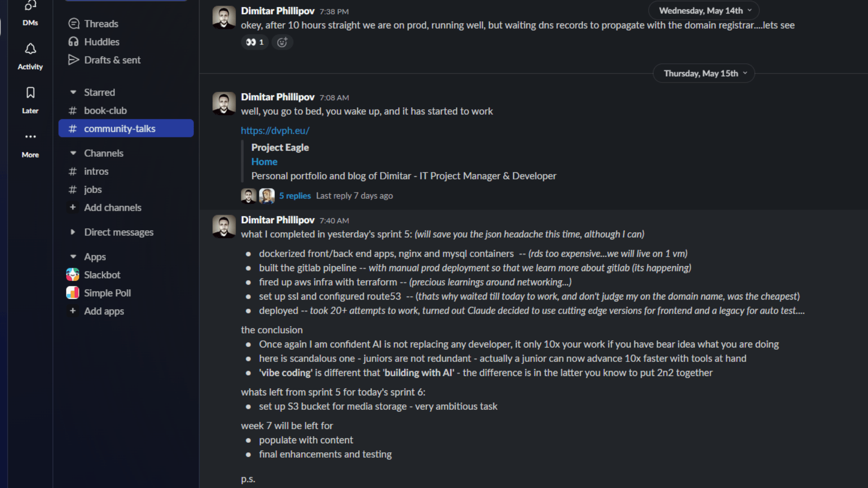Collapse the Starred section

(x=73, y=92)
